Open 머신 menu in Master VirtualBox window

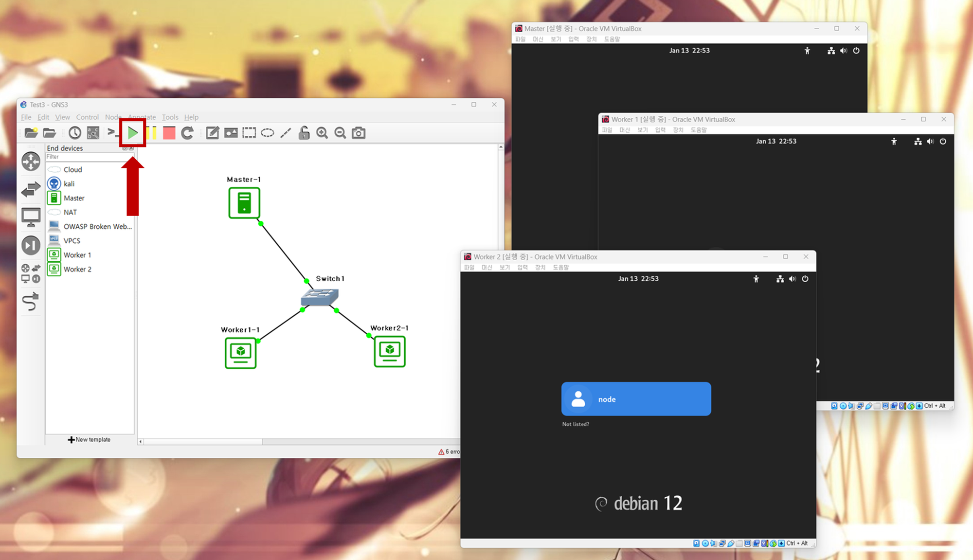[x=538, y=39]
